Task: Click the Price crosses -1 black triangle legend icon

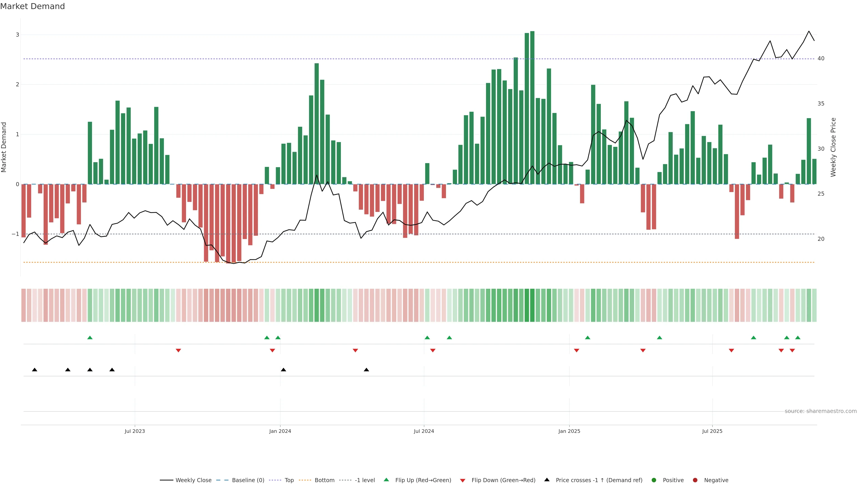Action: coord(547,480)
